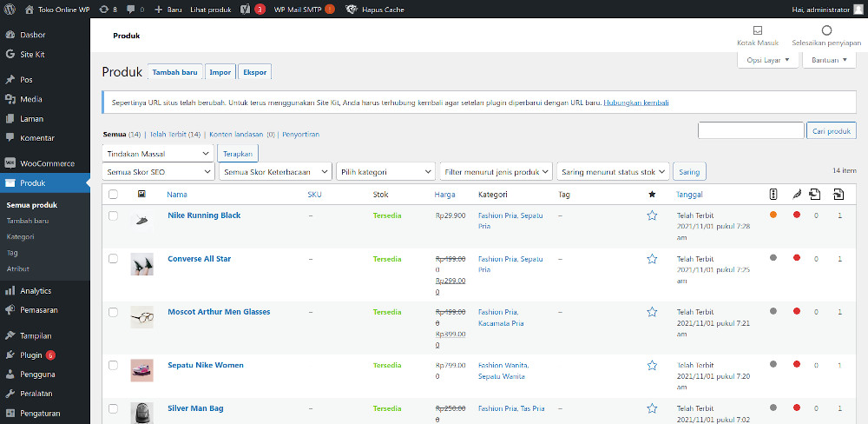Click the Pos pin icon
Viewport: 868px width, 424px height.
pyautogui.click(x=10, y=80)
